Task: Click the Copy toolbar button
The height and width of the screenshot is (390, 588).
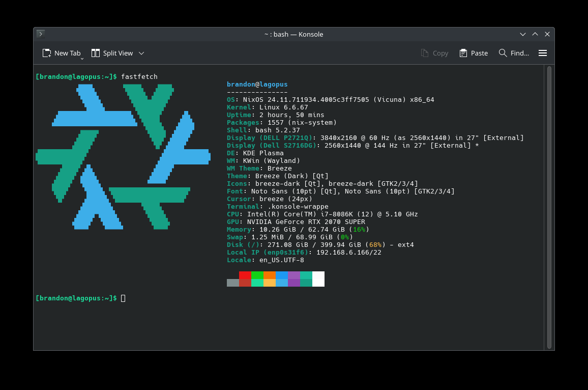Action: tap(434, 53)
